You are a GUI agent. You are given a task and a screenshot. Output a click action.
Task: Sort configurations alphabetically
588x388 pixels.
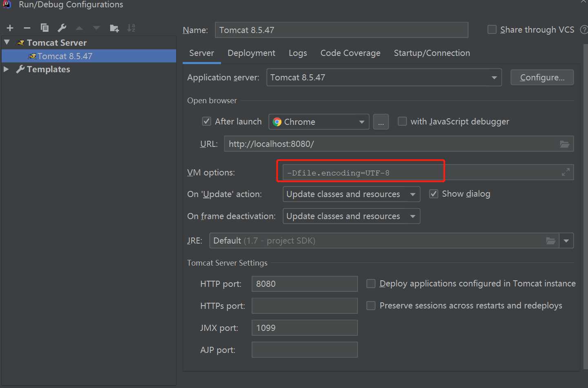tap(131, 28)
